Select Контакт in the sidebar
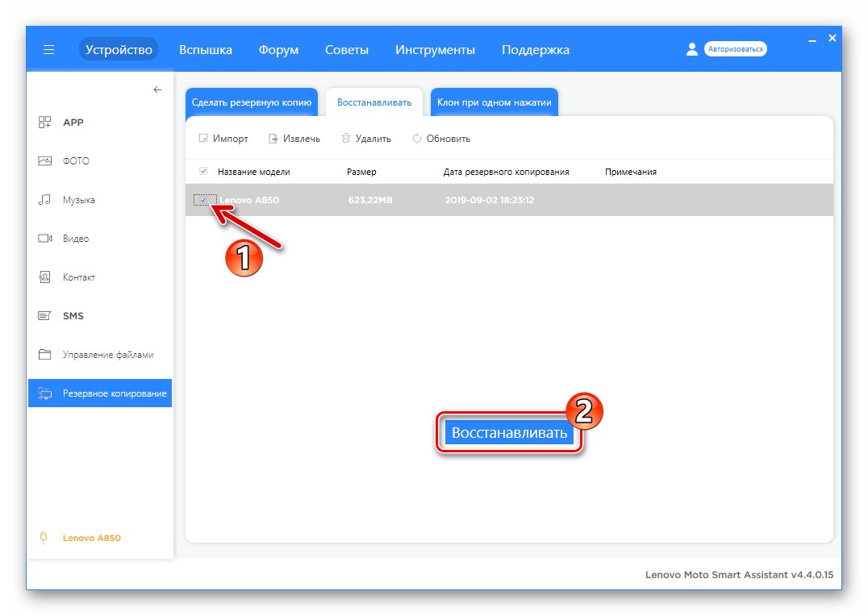Viewport: 868px width, 616px height. tap(78, 277)
